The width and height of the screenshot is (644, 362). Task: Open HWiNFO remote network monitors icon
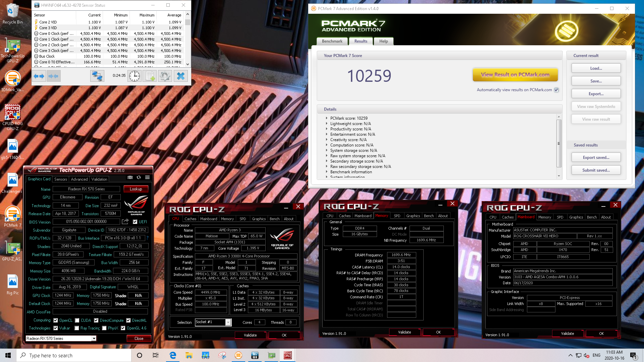pyautogui.click(x=97, y=76)
